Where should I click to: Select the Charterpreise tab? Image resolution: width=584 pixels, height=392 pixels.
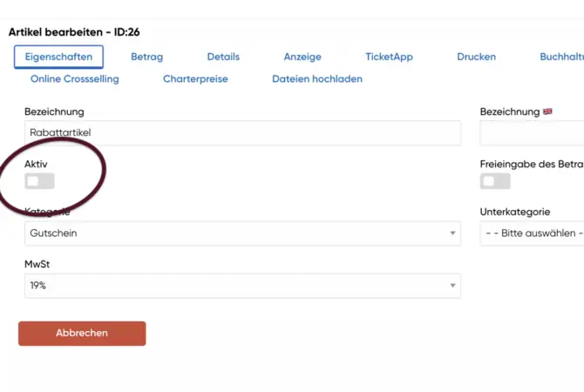(195, 79)
